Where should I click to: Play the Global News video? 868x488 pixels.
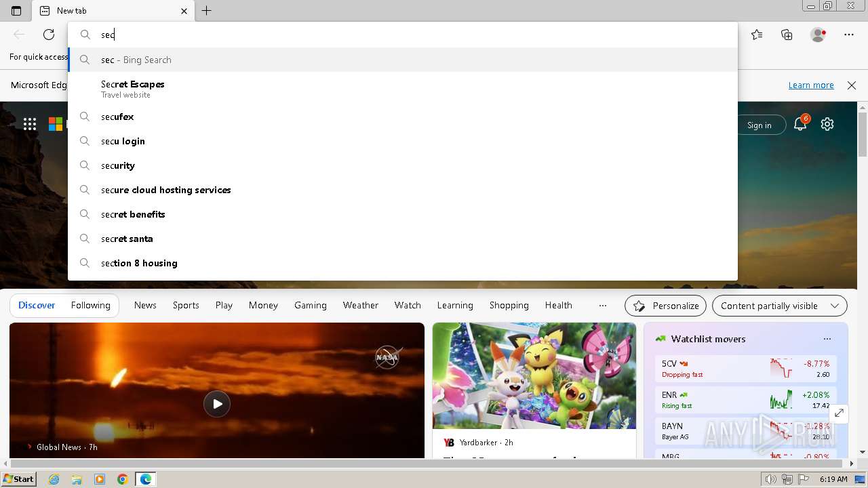point(217,404)
